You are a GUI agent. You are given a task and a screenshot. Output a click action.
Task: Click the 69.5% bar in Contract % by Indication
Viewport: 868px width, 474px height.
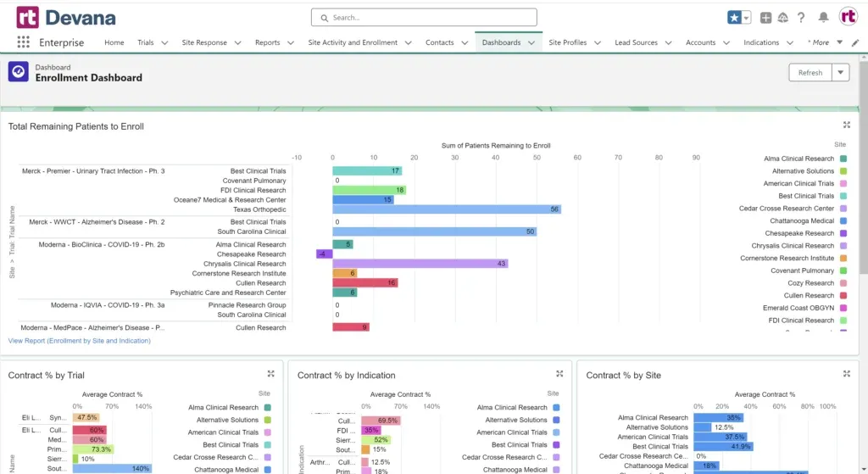coord(381,421)
